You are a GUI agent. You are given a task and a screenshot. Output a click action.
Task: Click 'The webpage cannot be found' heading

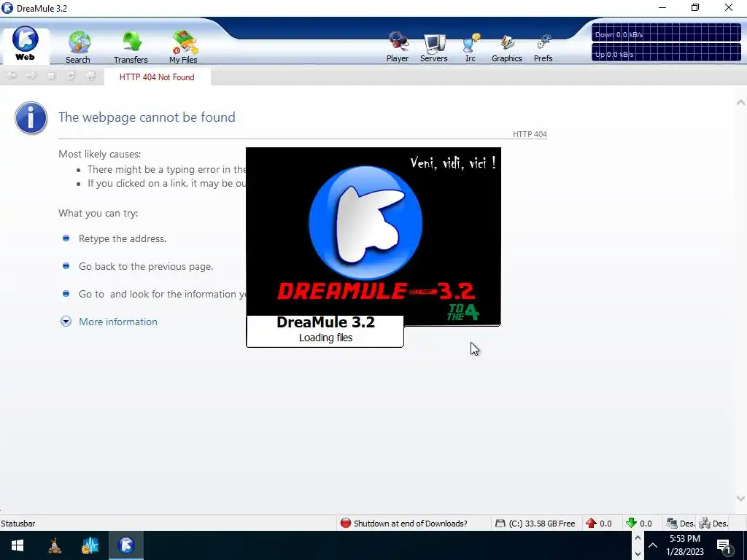pyautogui.click(x=147, y=117)
